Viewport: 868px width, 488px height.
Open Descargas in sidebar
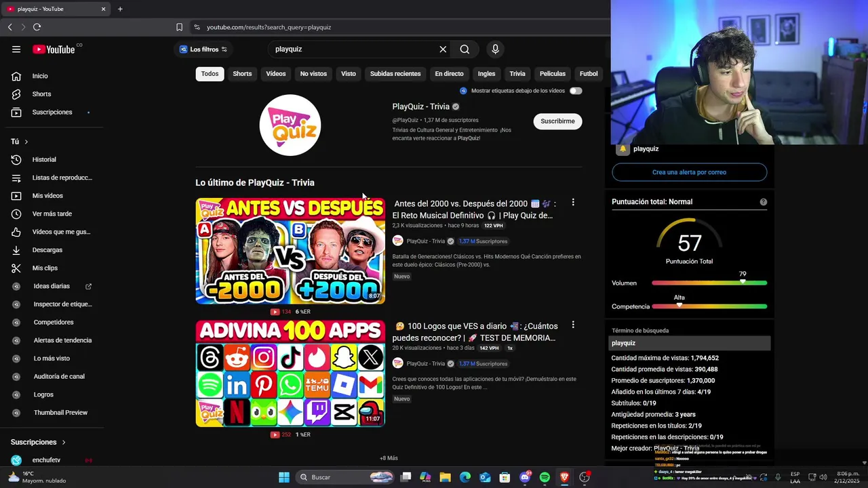click(47, 250)
